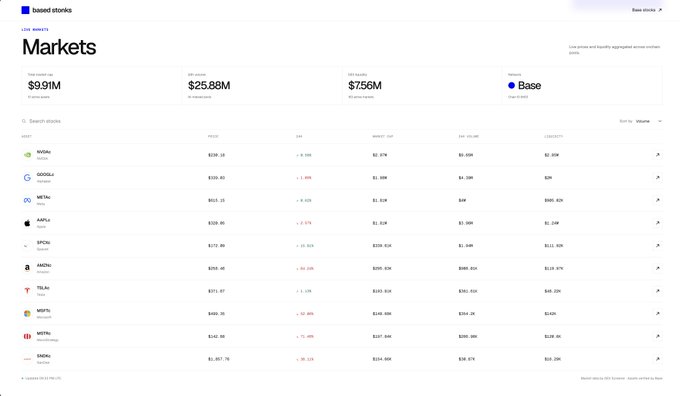Click the Amazon logo icon
Image resolution: width=680 pixels, height=396 pixels.
[27, 268]
